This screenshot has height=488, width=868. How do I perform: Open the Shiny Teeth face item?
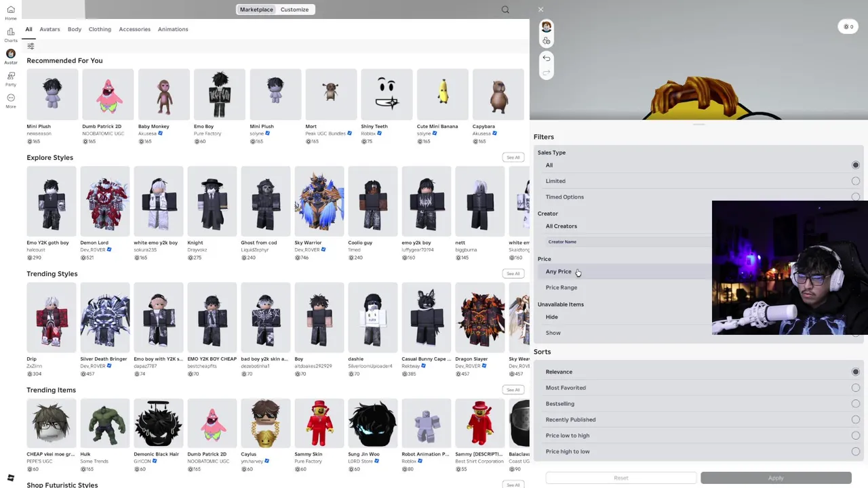coord(387,94)
